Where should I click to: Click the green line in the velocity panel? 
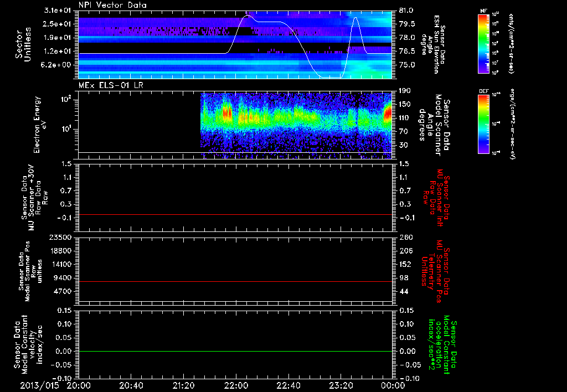[x=235, y=351]
